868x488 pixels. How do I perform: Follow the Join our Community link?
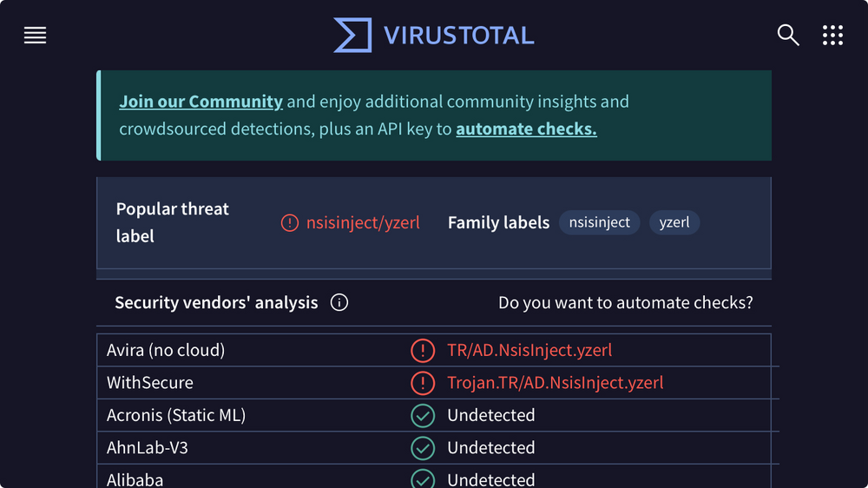click(x=201, y=102)
